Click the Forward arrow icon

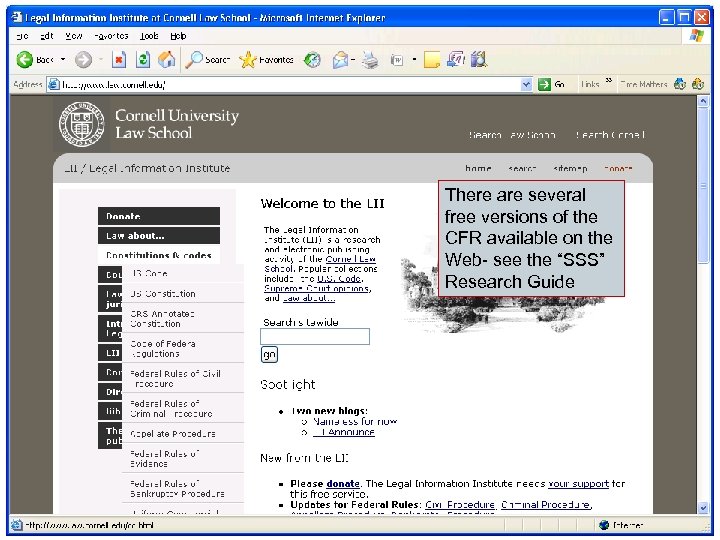coord(83,60)
